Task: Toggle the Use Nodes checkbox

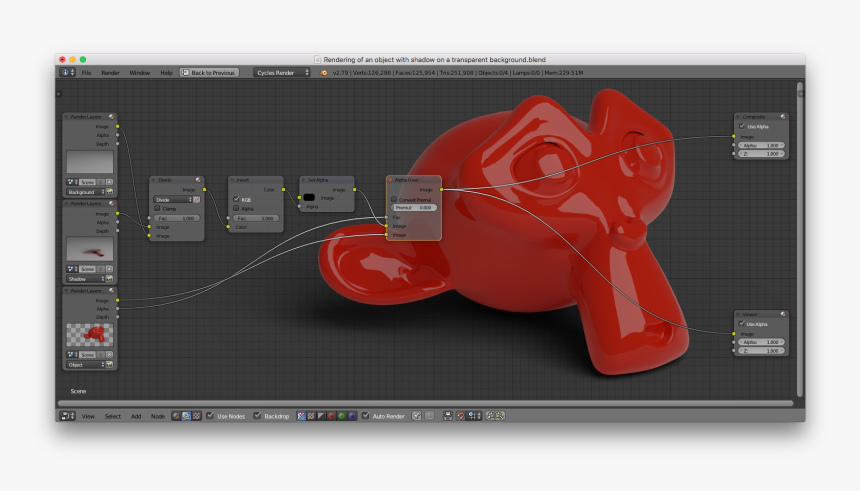Action: pyautogui.click(x=210, y=416)
